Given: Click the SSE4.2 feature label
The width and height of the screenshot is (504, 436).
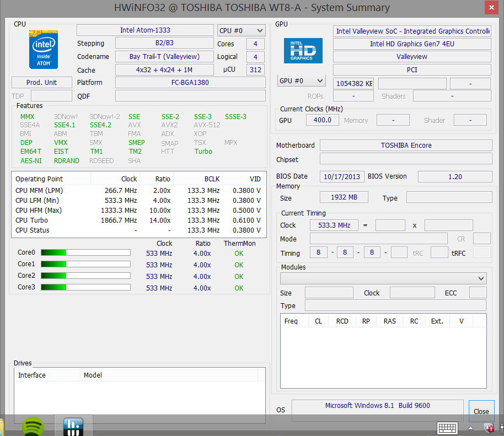Looking at the screenshot, I should point(100,125).
